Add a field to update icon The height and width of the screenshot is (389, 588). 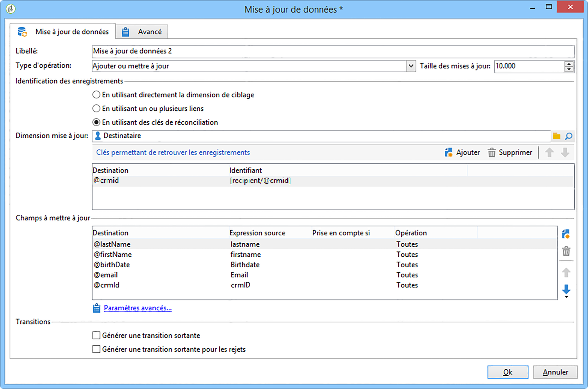(566, 234)
